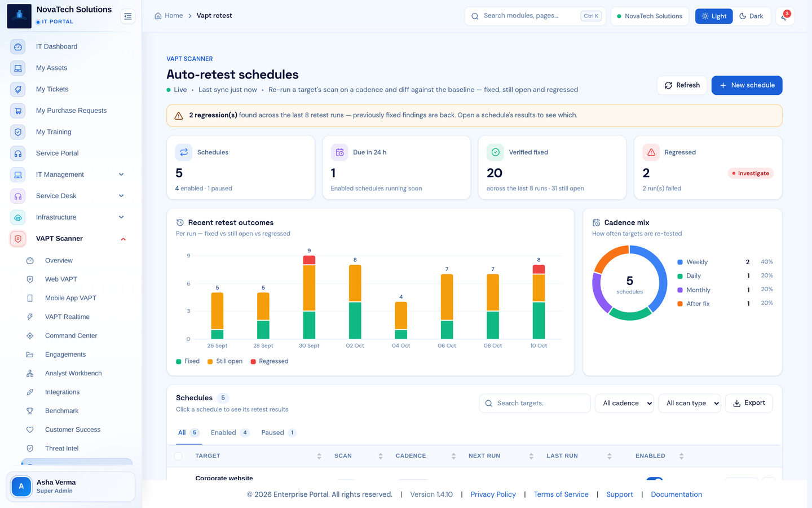Click the Engagements folder icon

tap(30, 354)
